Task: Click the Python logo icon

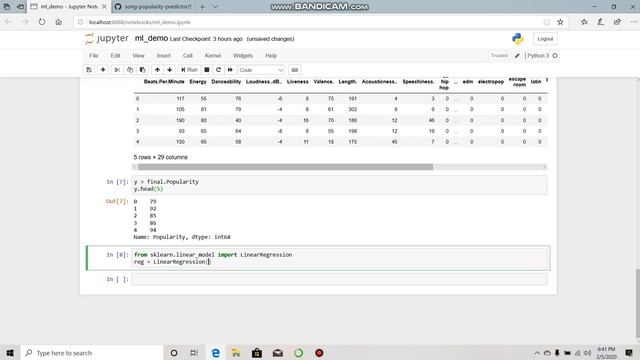Action: click(518, 39)
